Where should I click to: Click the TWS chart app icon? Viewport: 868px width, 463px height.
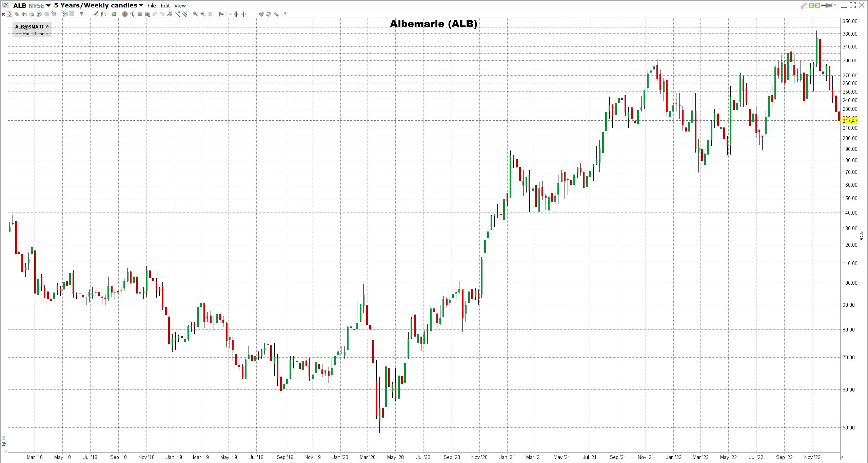tap(5, 5)
